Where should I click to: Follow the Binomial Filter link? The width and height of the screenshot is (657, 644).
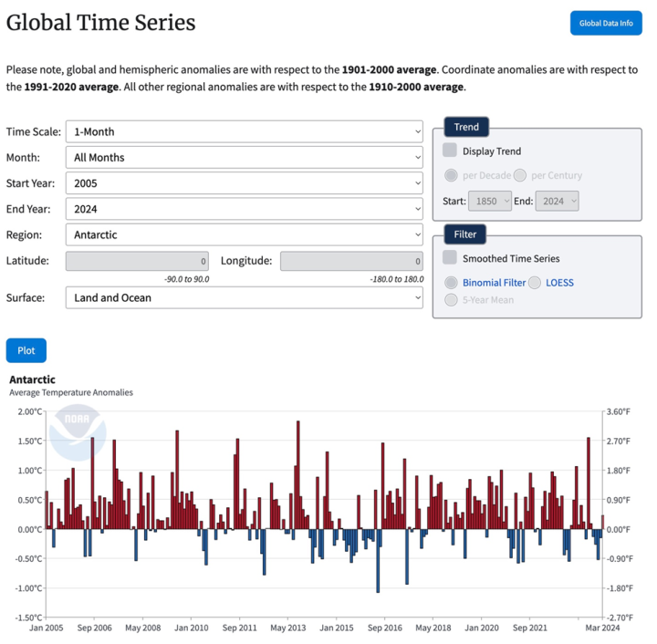pos(494,283)
